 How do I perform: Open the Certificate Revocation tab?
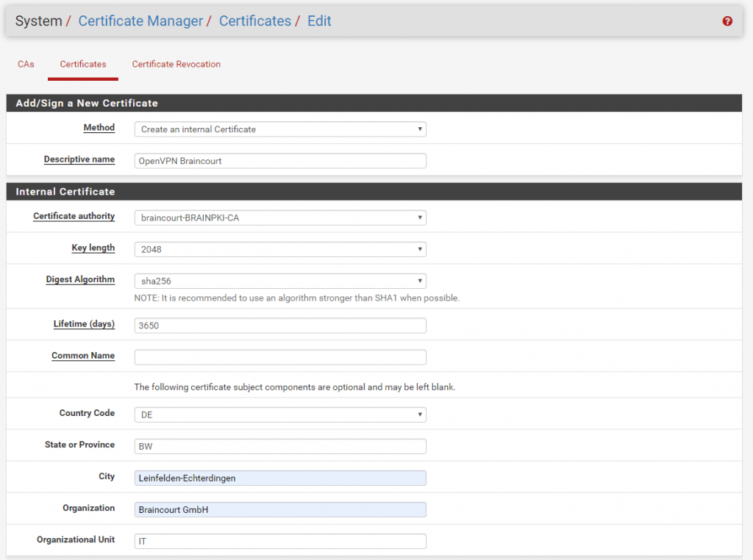pyautogui.click(x=176, y=64)
